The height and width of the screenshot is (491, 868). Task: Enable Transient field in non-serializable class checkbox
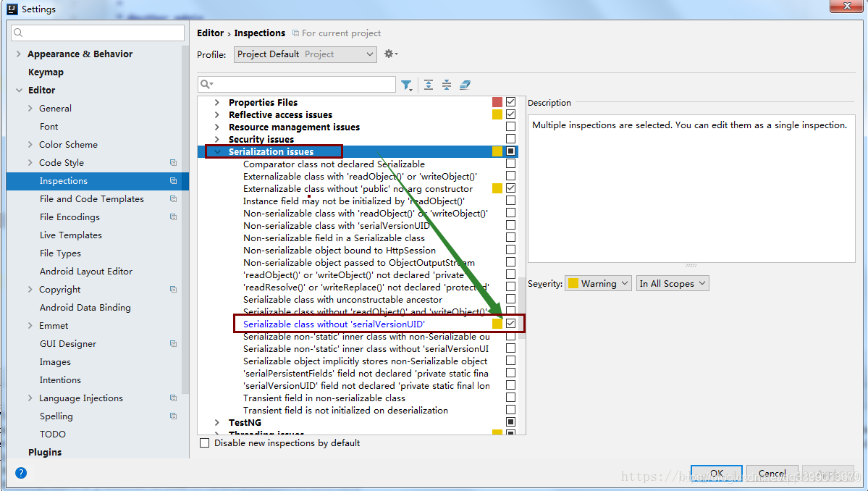tap(510, 398)
